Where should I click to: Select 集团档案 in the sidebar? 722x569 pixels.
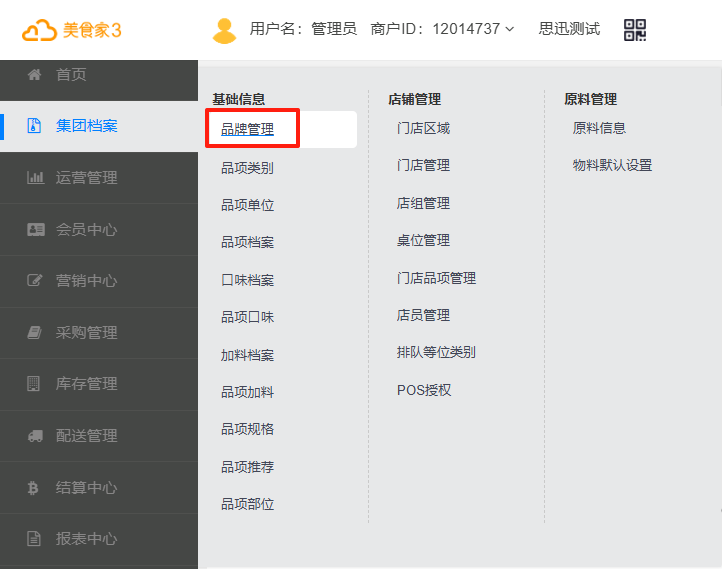point(86,126)
